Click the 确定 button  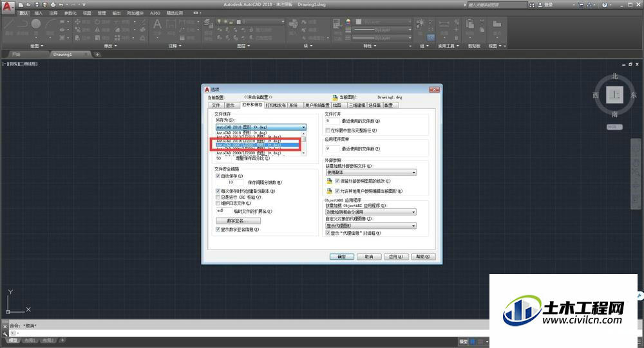[x=342, y=257]
